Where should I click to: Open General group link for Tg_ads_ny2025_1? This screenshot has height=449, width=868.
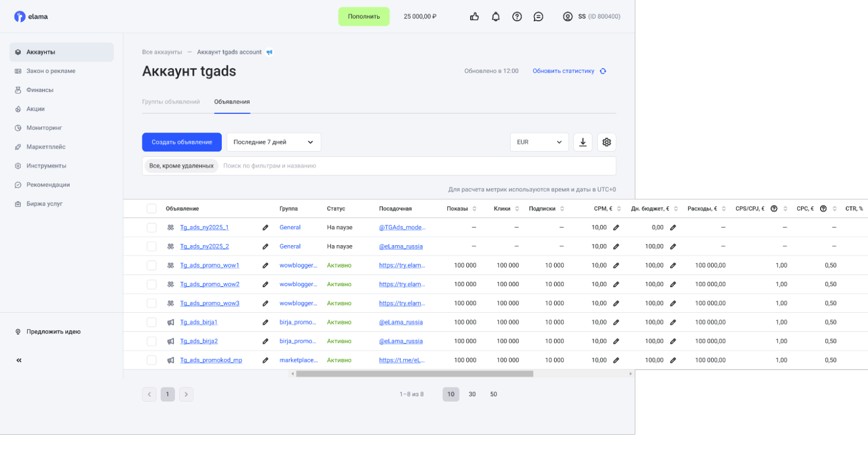(290, 228)
